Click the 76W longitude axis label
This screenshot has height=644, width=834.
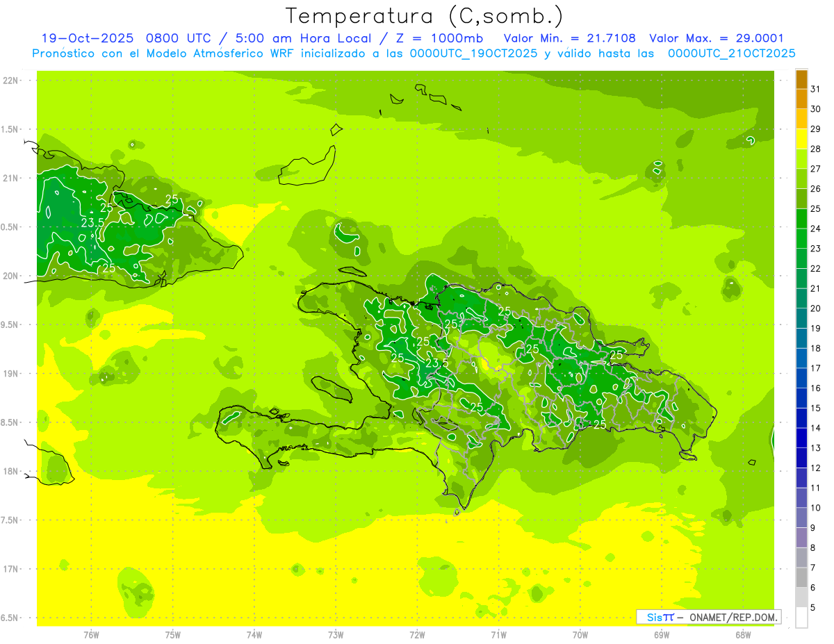(x=91, y=634)
